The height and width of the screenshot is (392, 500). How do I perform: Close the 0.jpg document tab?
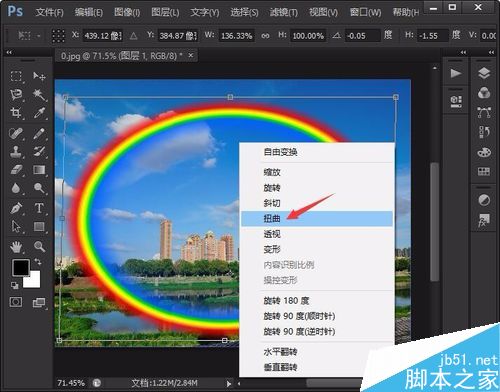[191, 55]
